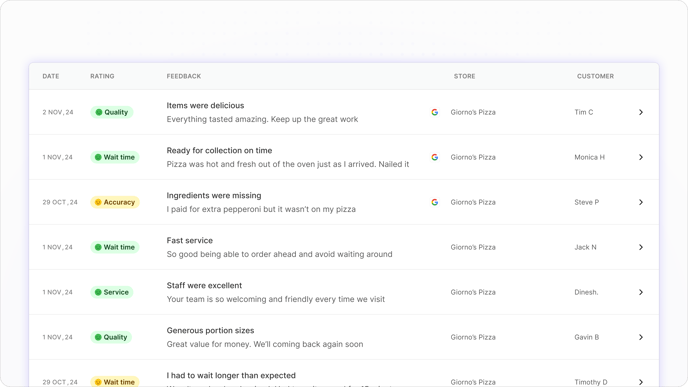688x387 pixels.
Task: Click the Google icon in Steve P row
Action: pos(434,202)
